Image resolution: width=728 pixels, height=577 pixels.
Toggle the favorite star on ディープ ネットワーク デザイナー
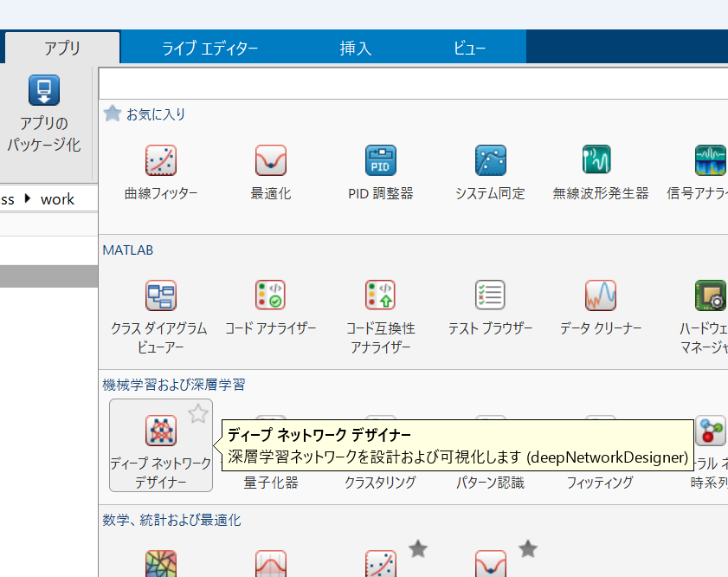(199, 413)
